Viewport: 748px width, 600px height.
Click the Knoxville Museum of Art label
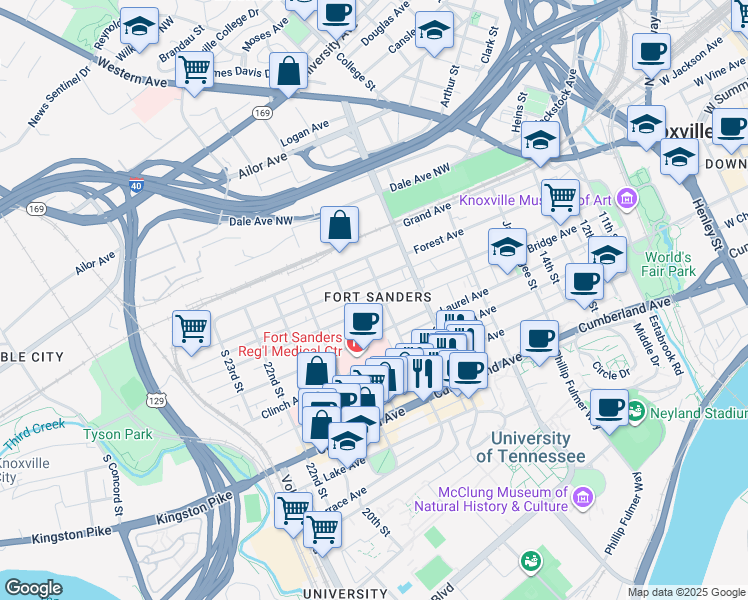[535, 200]
